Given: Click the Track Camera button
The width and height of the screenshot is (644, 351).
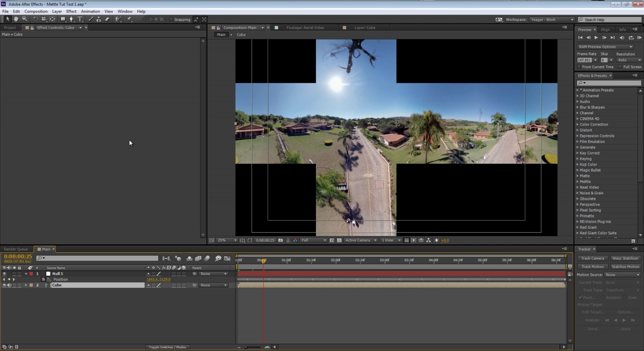Looking at the screenshot, I should click(592, 258).
